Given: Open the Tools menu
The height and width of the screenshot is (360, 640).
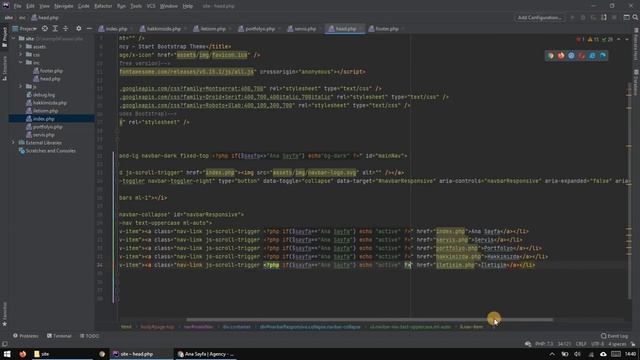Looking at the screenshot, I should (136, 6).
